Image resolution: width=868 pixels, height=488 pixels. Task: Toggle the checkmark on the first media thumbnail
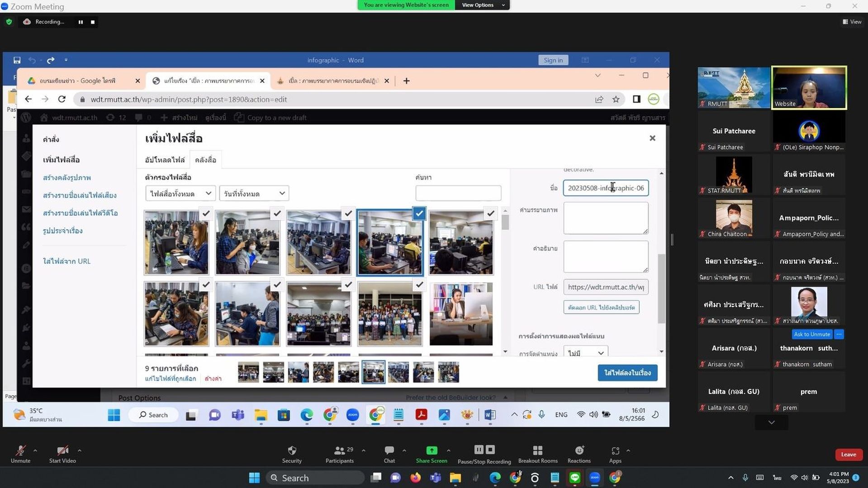pos(206,213)
